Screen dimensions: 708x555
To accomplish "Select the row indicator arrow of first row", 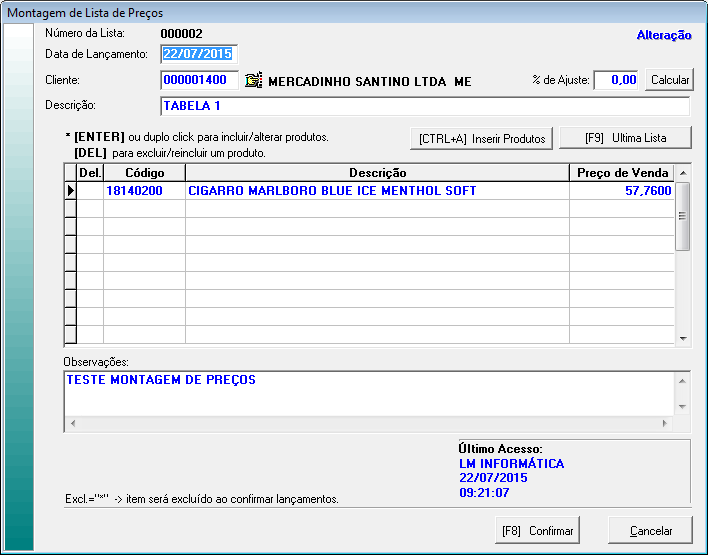I will coord(70,190).
